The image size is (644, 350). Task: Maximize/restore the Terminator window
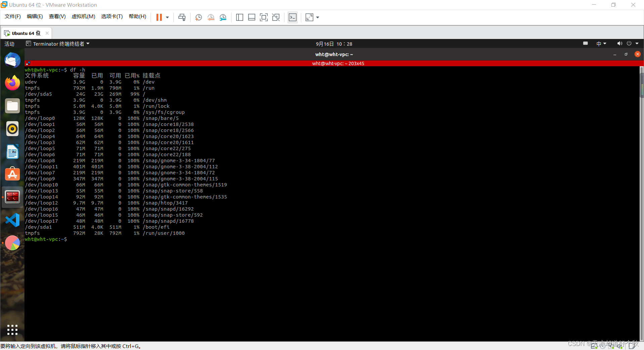coord(626,54)
